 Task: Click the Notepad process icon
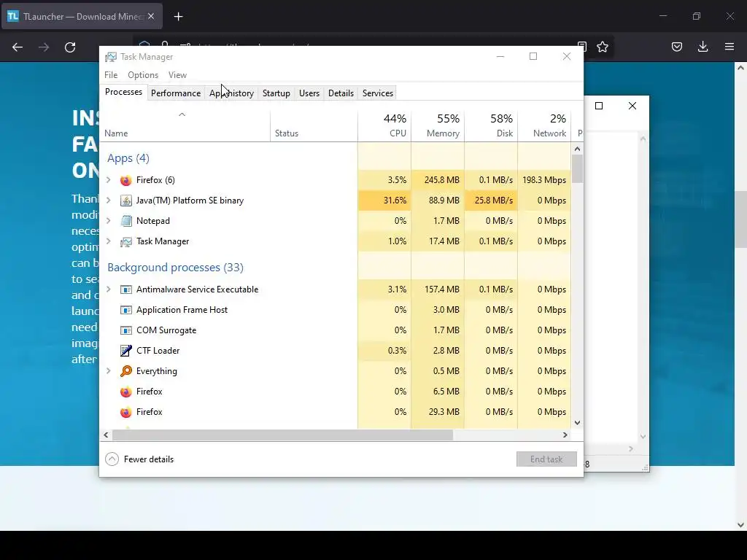125,221
